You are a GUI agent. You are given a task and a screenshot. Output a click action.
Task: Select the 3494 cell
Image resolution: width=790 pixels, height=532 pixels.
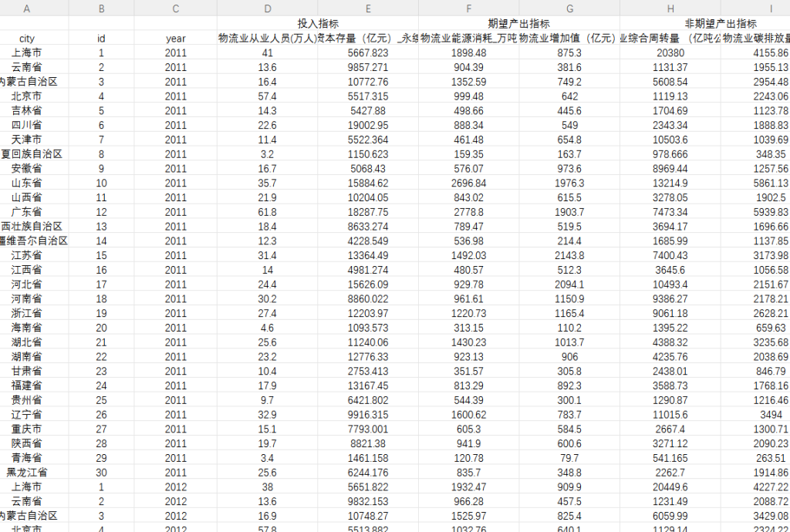(756, 416)
